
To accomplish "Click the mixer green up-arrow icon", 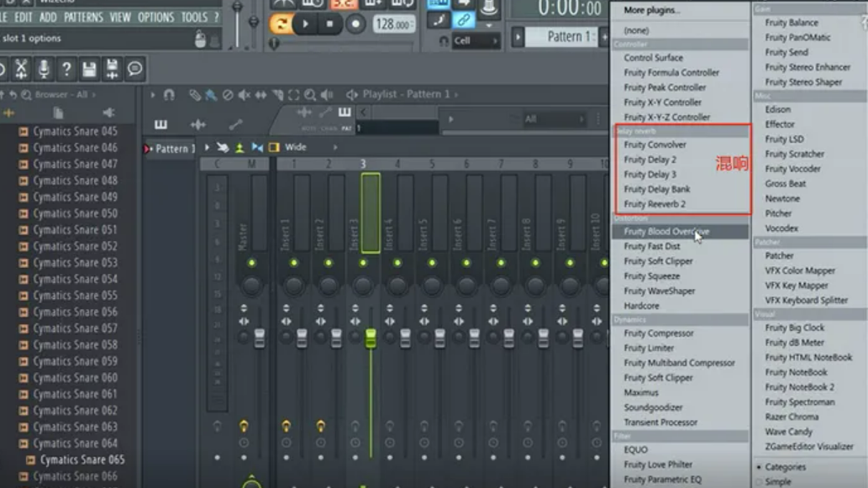I will (x=239, y=147).
